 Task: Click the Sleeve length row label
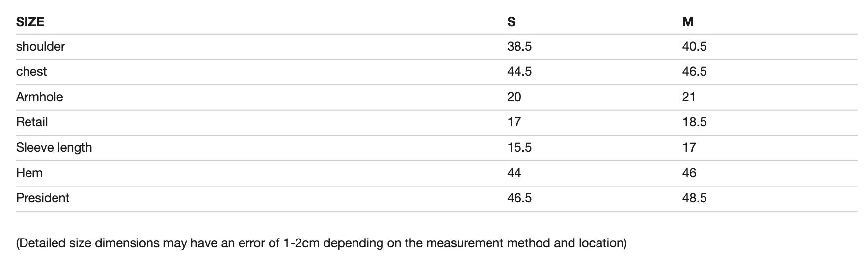pos(54,147)
